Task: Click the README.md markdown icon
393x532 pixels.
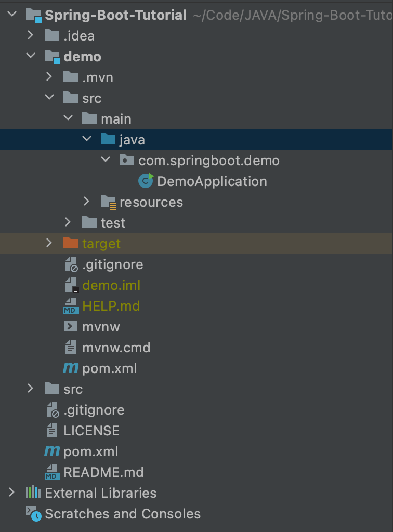Action: click(53, 472)
